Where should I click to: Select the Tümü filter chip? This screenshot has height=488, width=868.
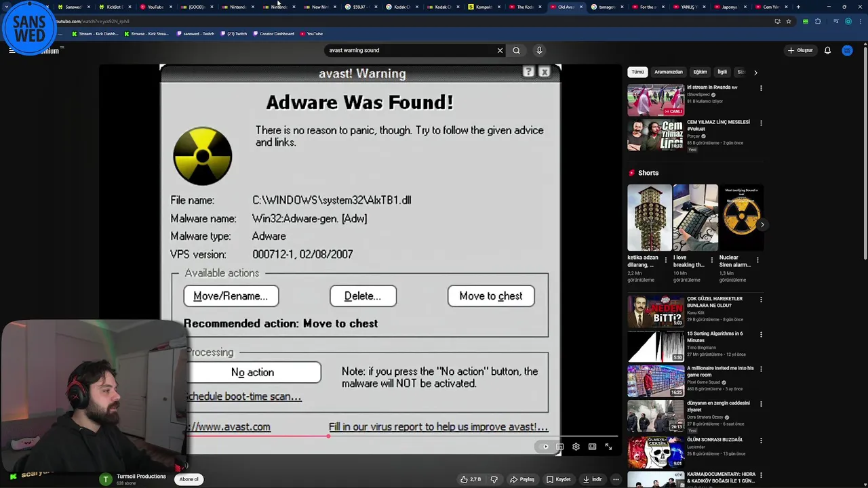(x=637, y=72)
